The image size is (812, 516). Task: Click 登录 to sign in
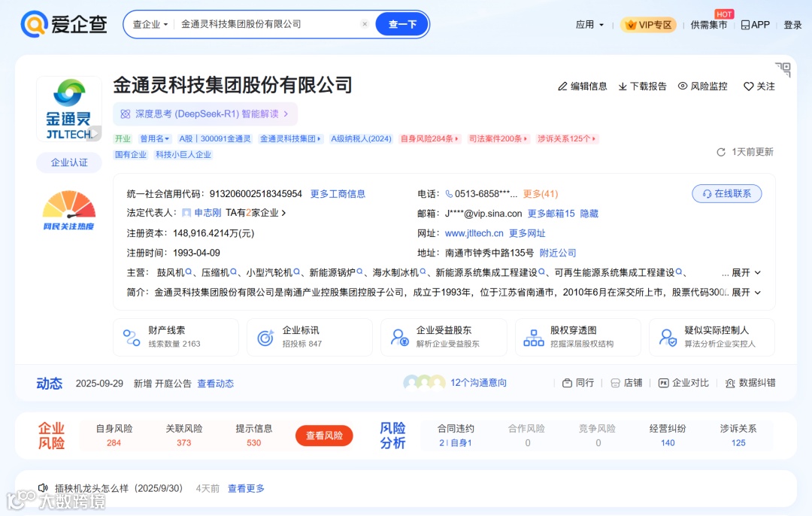point(792,25)
